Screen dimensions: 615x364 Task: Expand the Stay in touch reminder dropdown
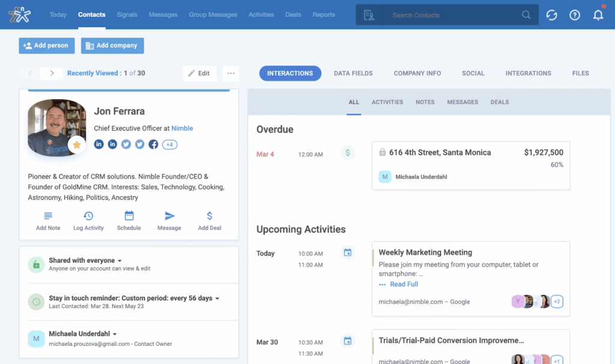(x=217, y=299)
